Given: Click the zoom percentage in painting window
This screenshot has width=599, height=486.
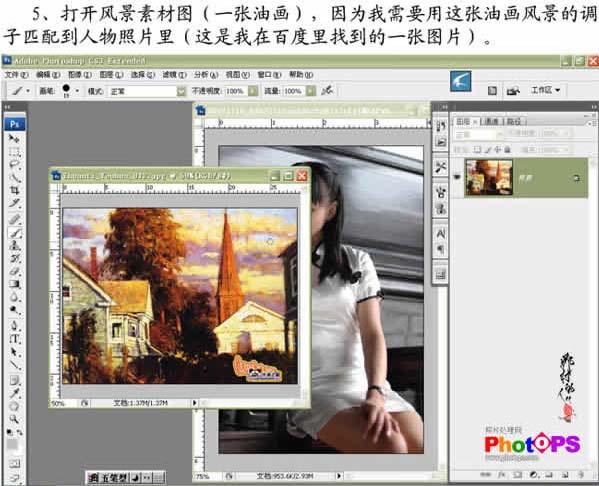Looking at the screenshot, I should (58, 403).
